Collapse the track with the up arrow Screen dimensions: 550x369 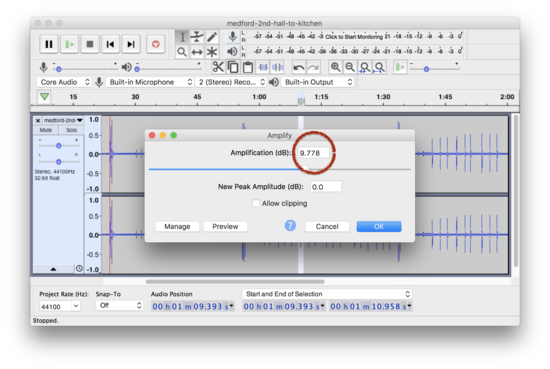click(x=53, y=269)
